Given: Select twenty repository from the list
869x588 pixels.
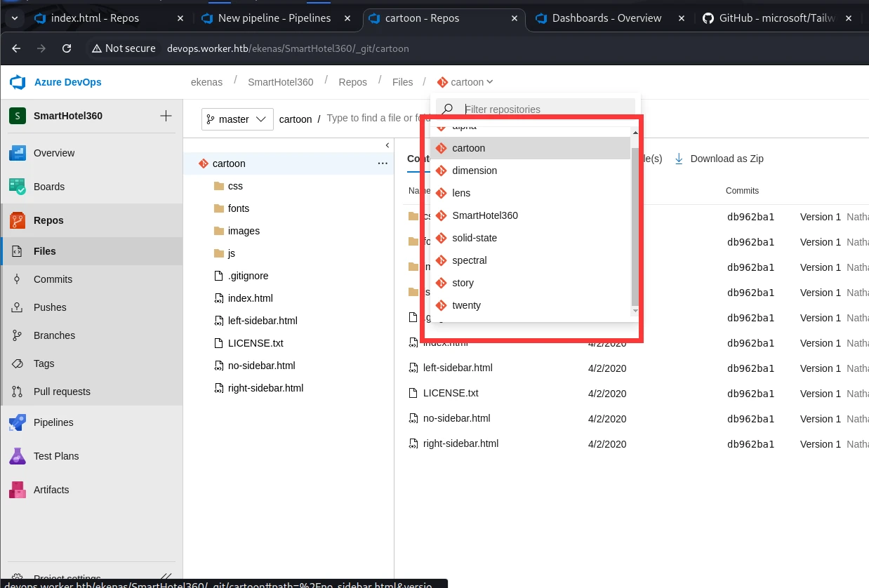Looking at the screenshot, I should click(530, 305).
